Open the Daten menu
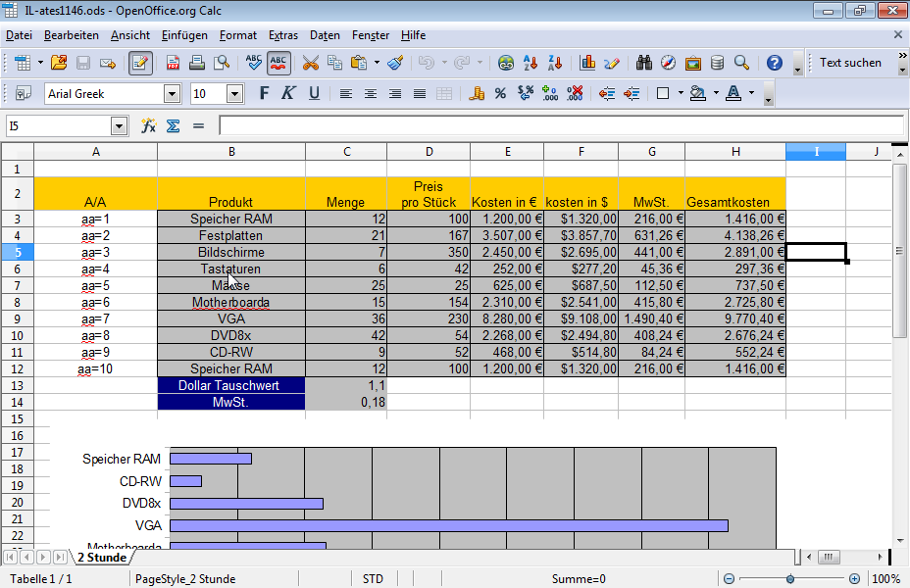The height and width of the screenshot is (588, 910). (x=325, y=35)
